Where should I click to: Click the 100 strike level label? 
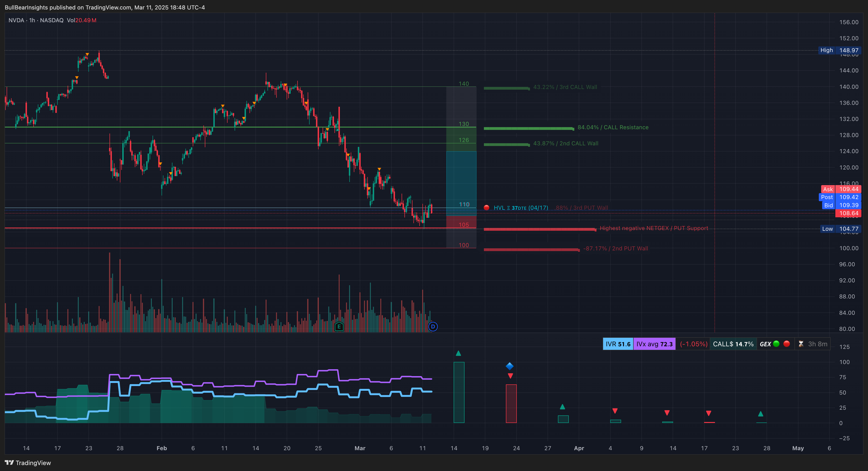pos(464,245)
